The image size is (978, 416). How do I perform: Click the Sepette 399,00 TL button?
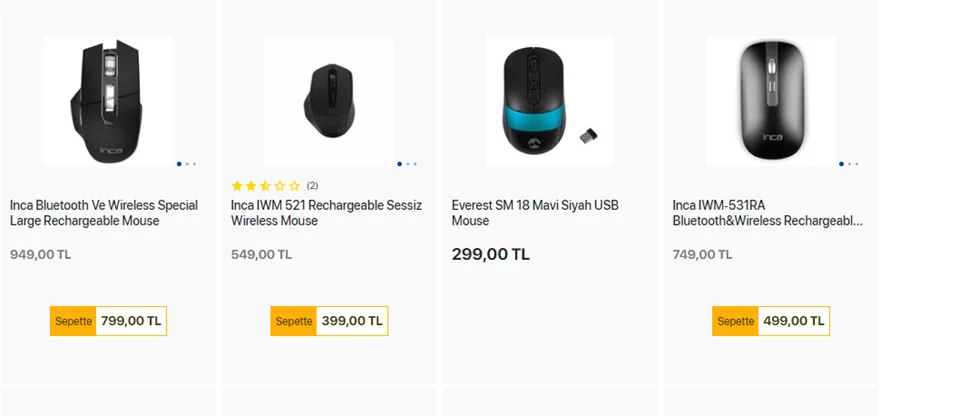(328, 321)
